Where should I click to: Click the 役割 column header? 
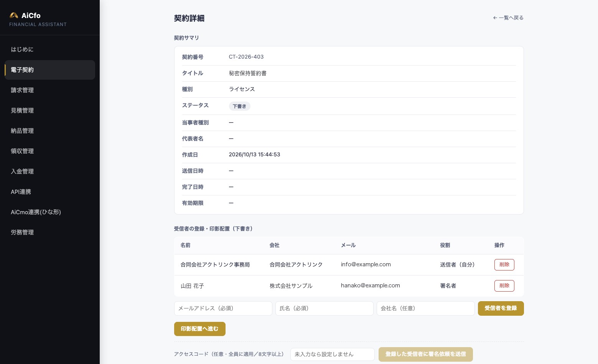coord(445,245)
